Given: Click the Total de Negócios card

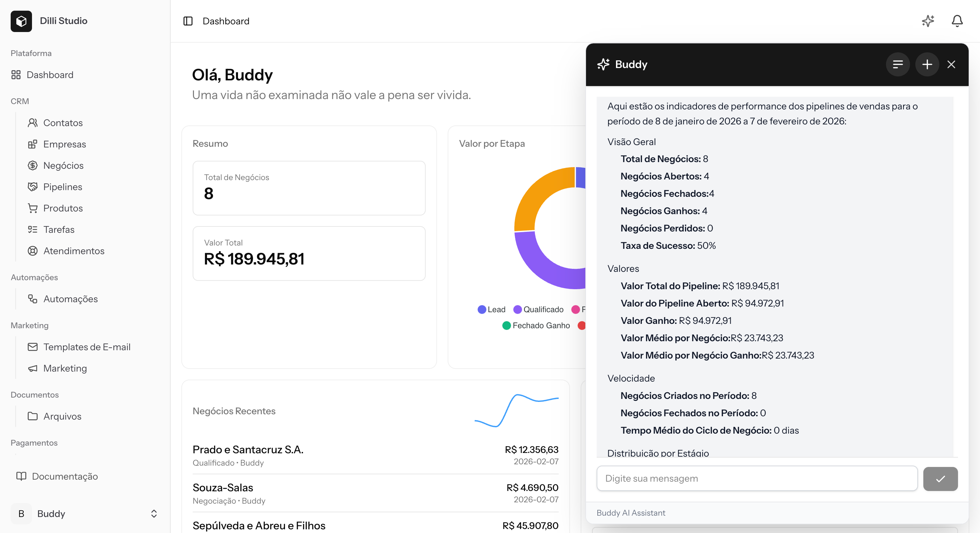Looking at the screenshot, I should coord(309,188).
